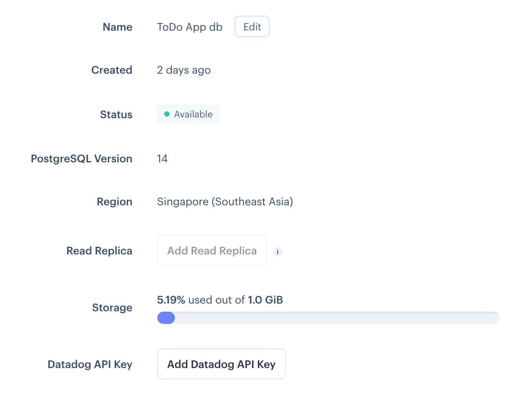Click the '5.19% used out of 1.0 GiB' text
This screenshot has height=398, width=532.
click(220, 300)
